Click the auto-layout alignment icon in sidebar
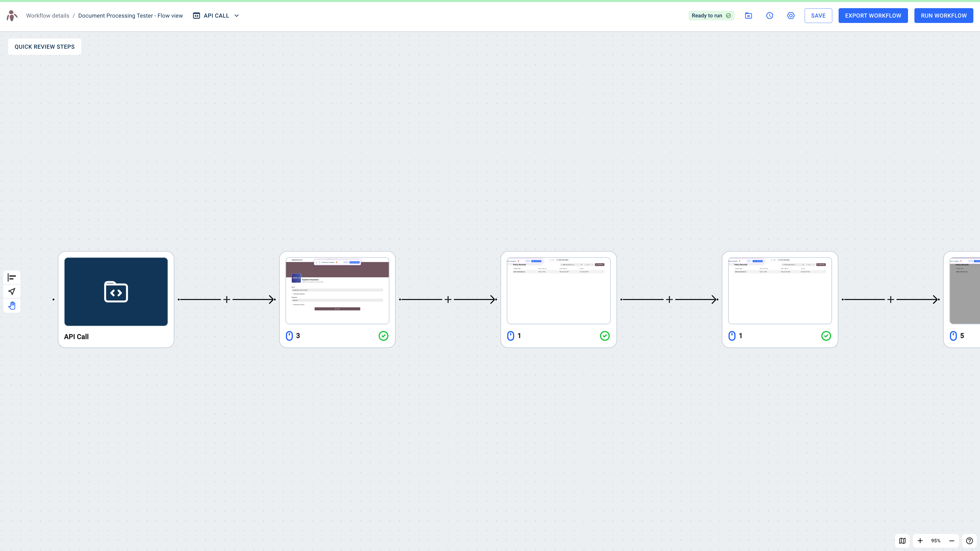Image resolution: width=980 pixels, height=551 pixels. (12, 278)
